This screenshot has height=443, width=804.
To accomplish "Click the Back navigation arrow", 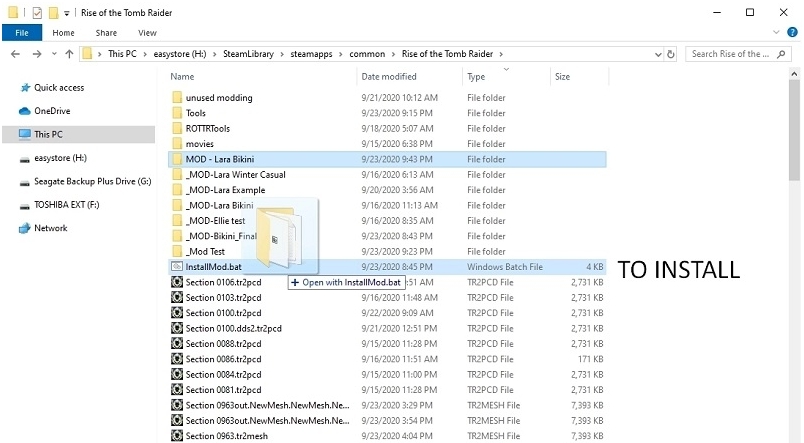I will [x=15, y=54].
